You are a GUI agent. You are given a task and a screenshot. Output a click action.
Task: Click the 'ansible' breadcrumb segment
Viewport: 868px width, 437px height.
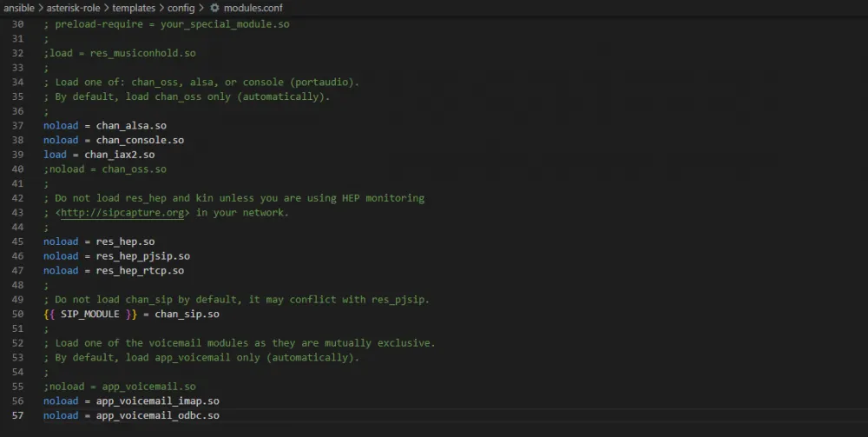point(19,8)
